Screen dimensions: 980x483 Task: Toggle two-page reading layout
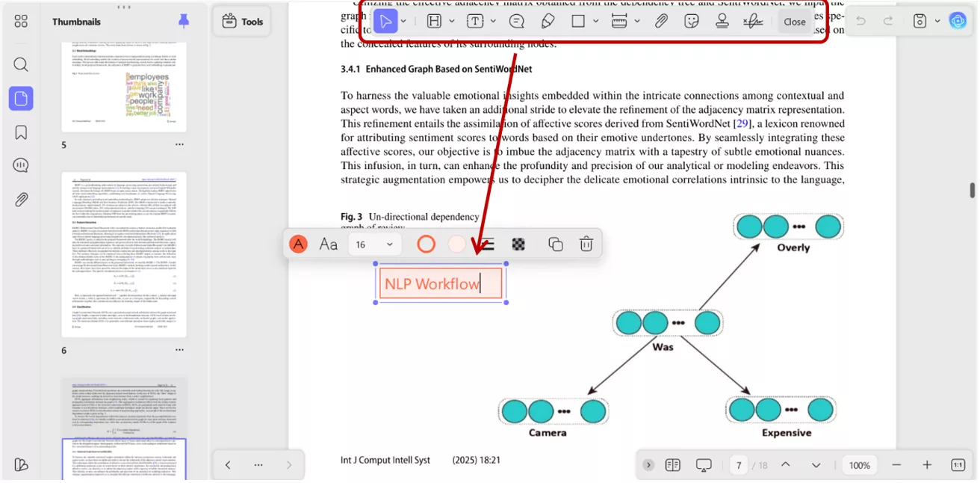(x=672, y=464)
